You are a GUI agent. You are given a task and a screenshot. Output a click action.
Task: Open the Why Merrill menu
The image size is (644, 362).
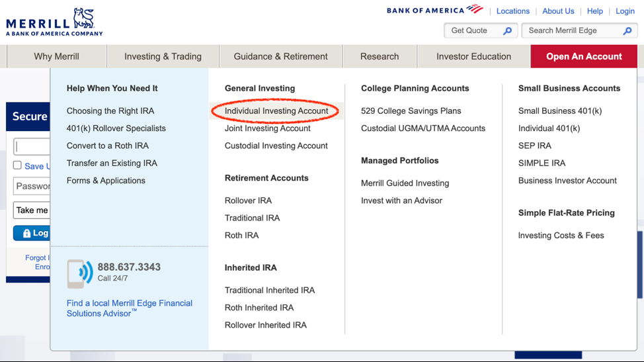point(57,56)
